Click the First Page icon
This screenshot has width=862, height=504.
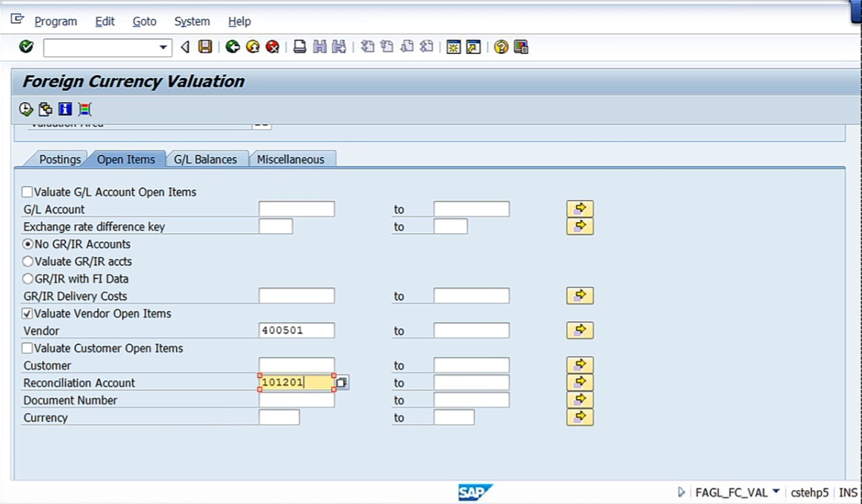[367, 47]
